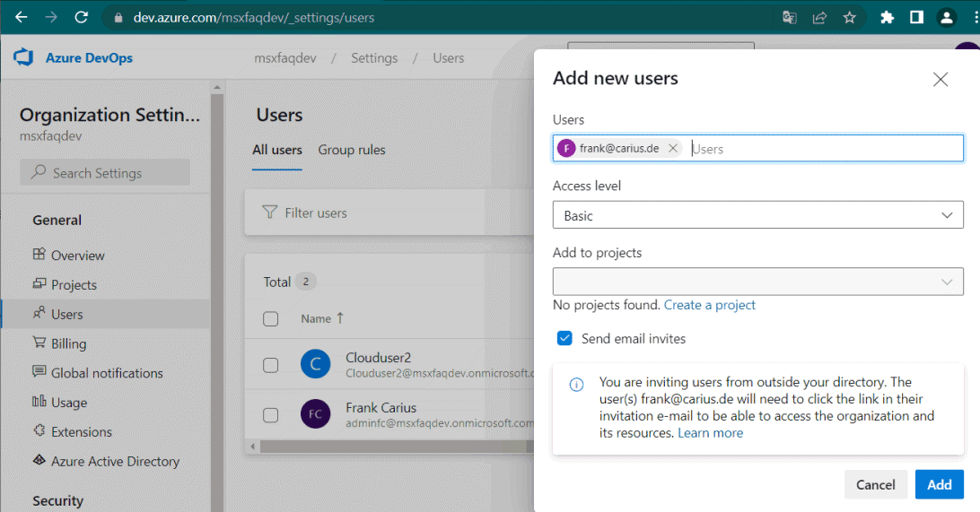Click Frank Carius name text

(x=381, y=408)
